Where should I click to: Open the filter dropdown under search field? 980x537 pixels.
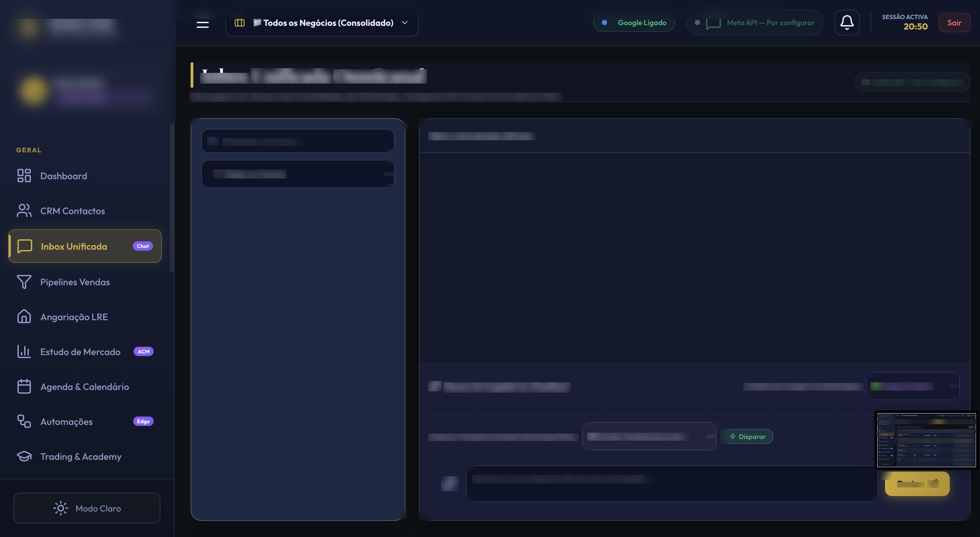298,174
